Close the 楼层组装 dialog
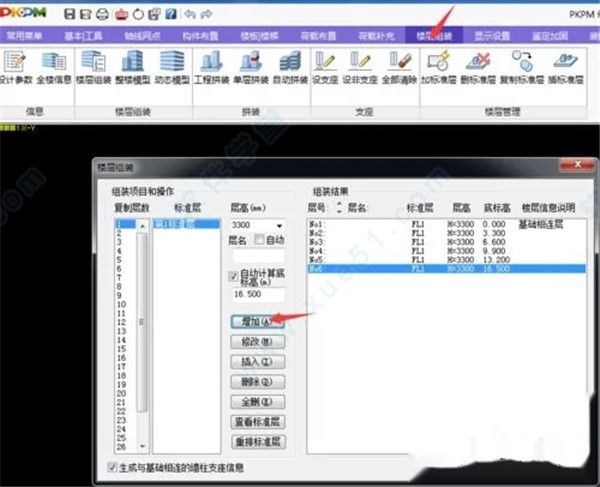This screenshot has width=600, height=487. (x=578, y=165)
